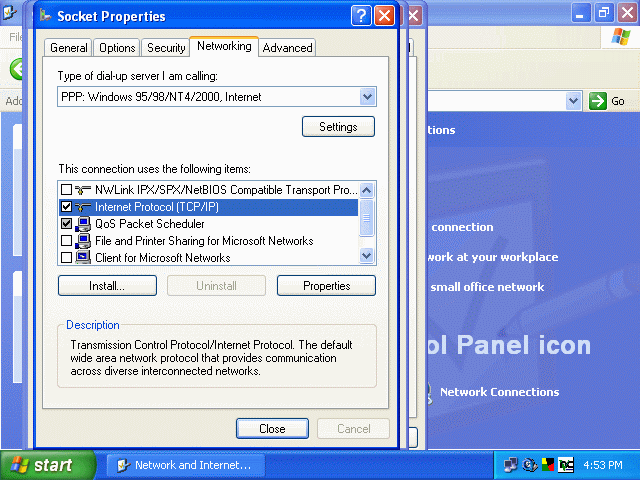
Task: Click the Client for Microsoft Networks icon
Action: click(83, 258)
